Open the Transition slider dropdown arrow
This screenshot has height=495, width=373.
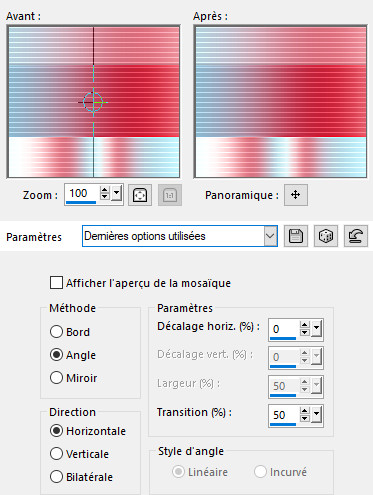(316, 414)
